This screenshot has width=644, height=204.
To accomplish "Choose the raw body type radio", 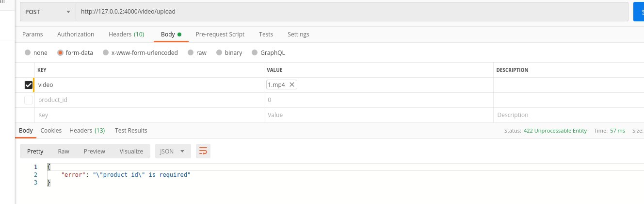I will coord(191,52).
